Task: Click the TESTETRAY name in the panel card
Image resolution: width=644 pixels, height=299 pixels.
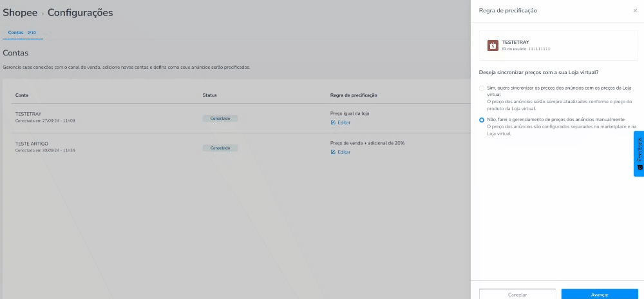Action: [515, 43]
